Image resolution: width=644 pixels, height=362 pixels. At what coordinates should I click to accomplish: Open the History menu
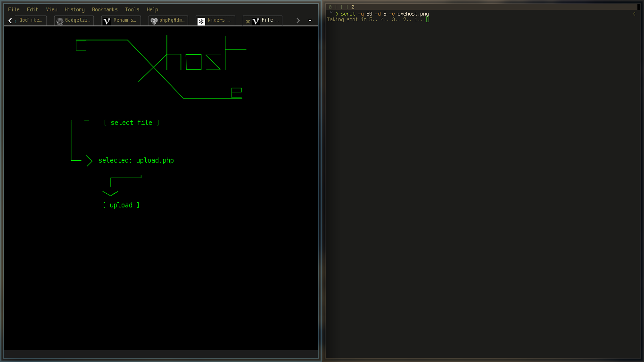point(74,9)
